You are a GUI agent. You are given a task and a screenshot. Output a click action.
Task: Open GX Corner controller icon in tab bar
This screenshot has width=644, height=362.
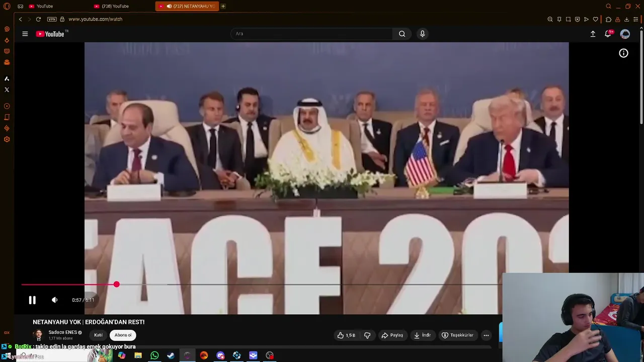(x=21, y=6)
